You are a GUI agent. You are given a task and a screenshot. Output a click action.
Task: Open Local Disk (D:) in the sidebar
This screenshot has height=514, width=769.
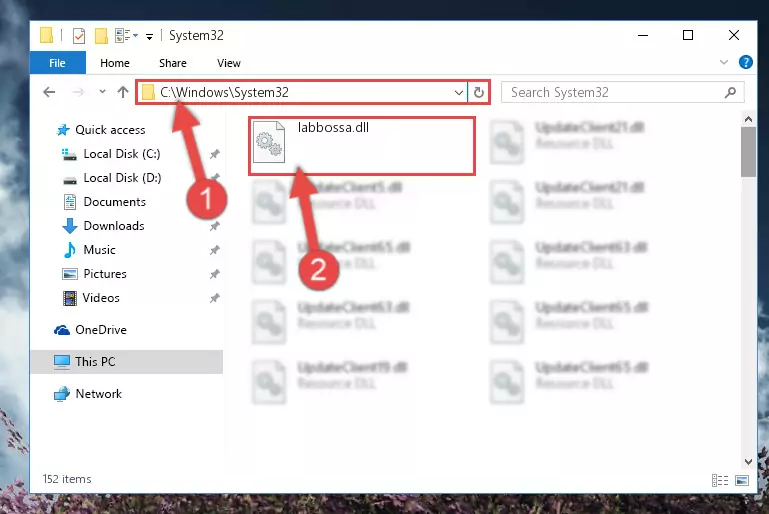pyautogui.click(x=122, y=178)
